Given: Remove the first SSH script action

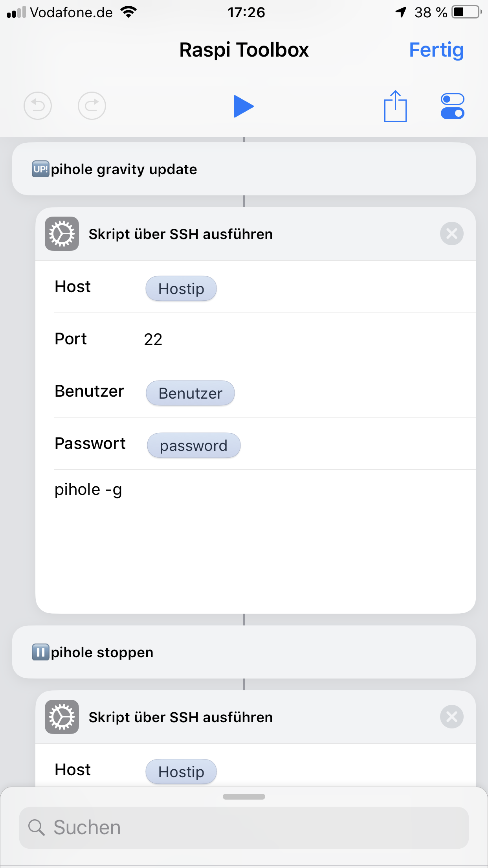Looking at the screenshot, I should tap(452, 234).
